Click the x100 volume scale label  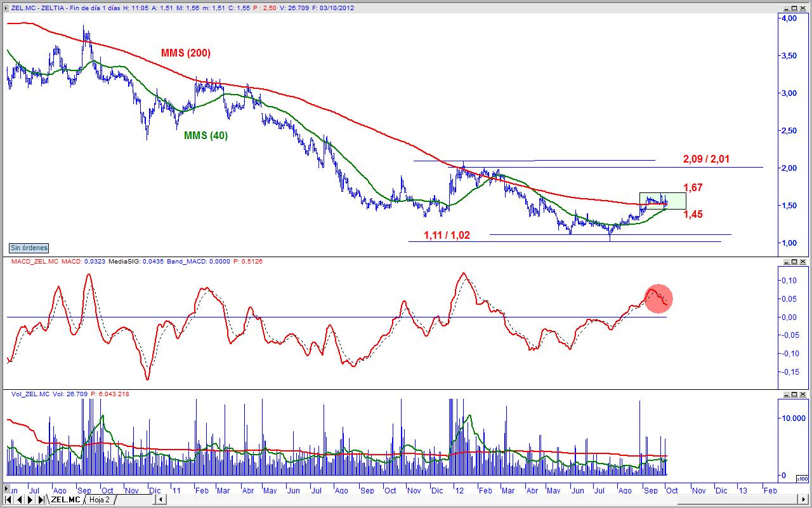click(x=802, y=479)
